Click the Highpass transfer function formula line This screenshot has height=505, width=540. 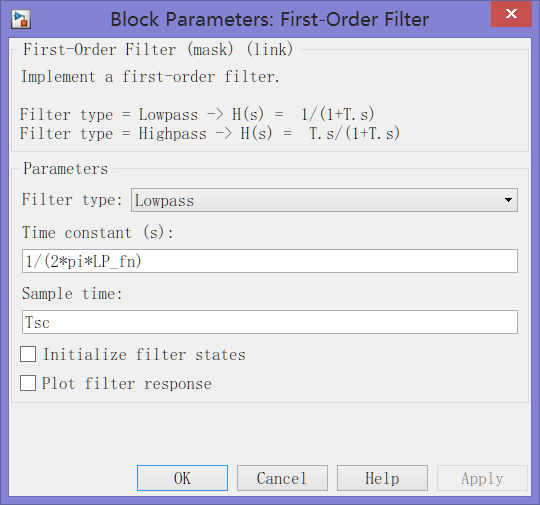(210, 133)
